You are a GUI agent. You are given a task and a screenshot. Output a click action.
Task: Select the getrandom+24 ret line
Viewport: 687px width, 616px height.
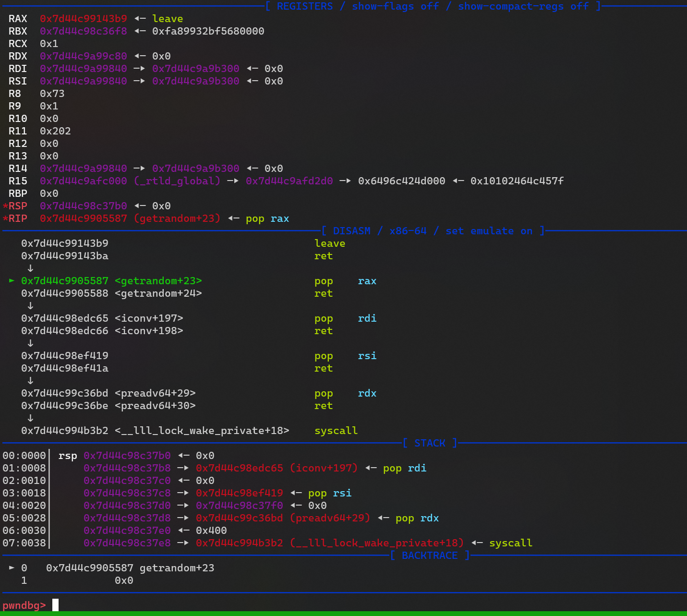coord(177,293)
